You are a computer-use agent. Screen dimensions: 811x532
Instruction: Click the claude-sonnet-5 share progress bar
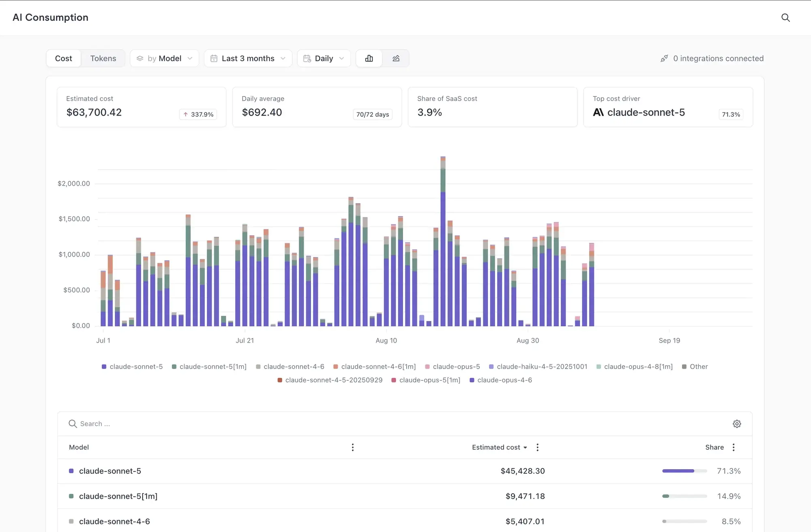point(684,471)
